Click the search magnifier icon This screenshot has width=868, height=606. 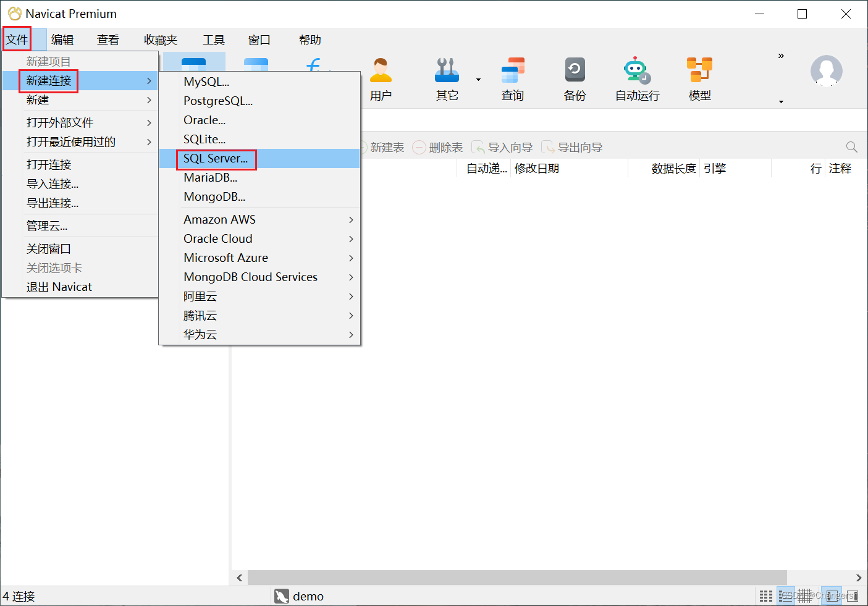pos(851,147)
